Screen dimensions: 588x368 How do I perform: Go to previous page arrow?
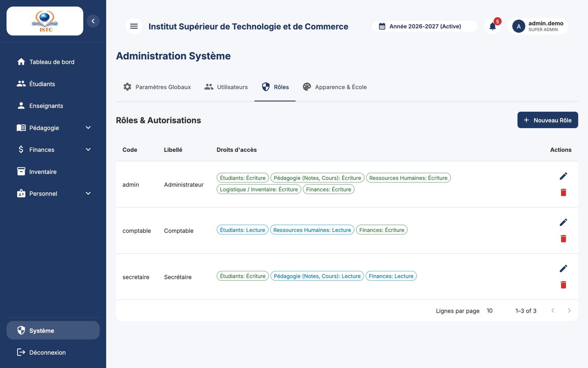553,311
